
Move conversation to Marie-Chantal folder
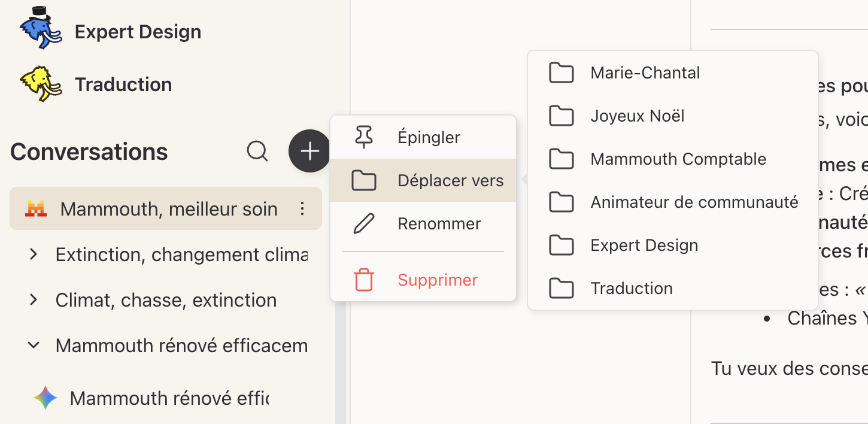(645, 73)
